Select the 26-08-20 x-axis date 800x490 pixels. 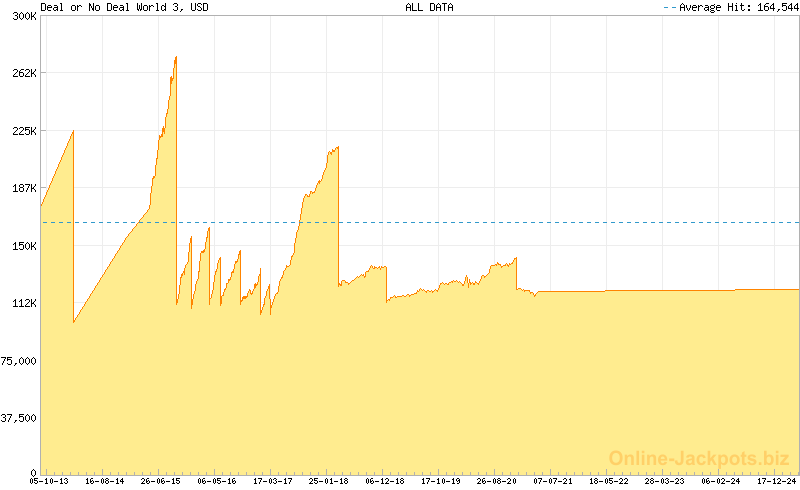(496, 481)
